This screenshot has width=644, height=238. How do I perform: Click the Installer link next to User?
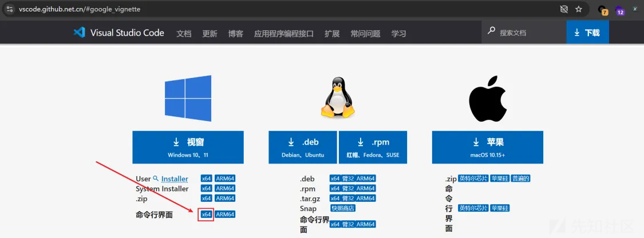pos(175,179)
